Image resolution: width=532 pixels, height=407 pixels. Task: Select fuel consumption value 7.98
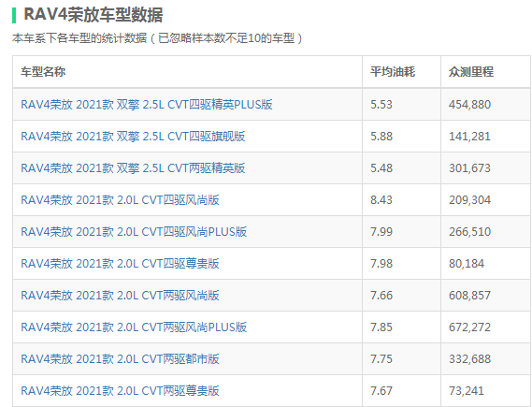pyautogui.click(x=381, y=264)
